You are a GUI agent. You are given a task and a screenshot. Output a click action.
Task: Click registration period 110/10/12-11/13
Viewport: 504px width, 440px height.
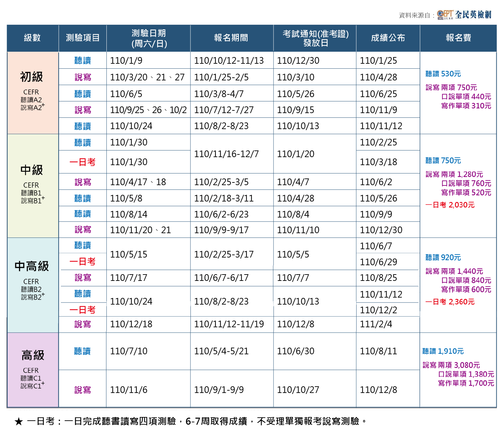click(x=229, y=61)
